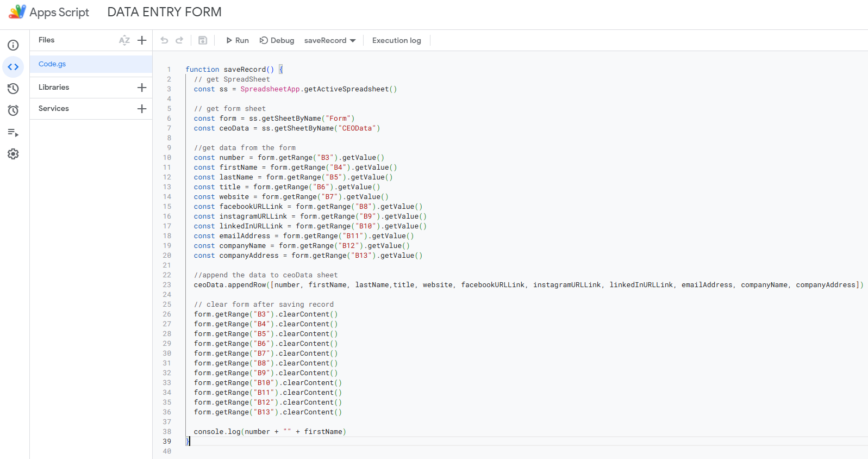The height and width of the screenshot is (459, 868).
Task: Click the Debug button
Action: tap(277, 40)
